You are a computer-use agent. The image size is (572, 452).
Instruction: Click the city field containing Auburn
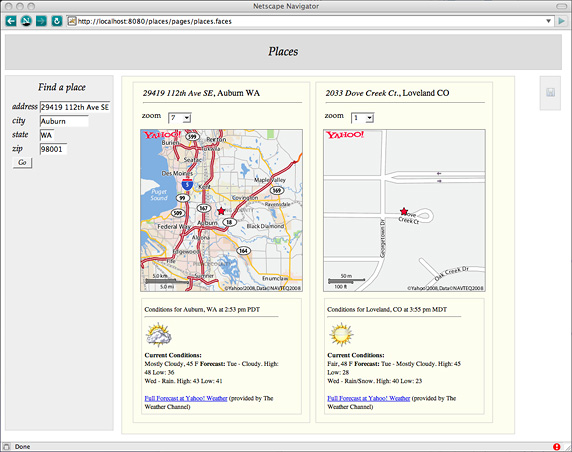[64, 121]
